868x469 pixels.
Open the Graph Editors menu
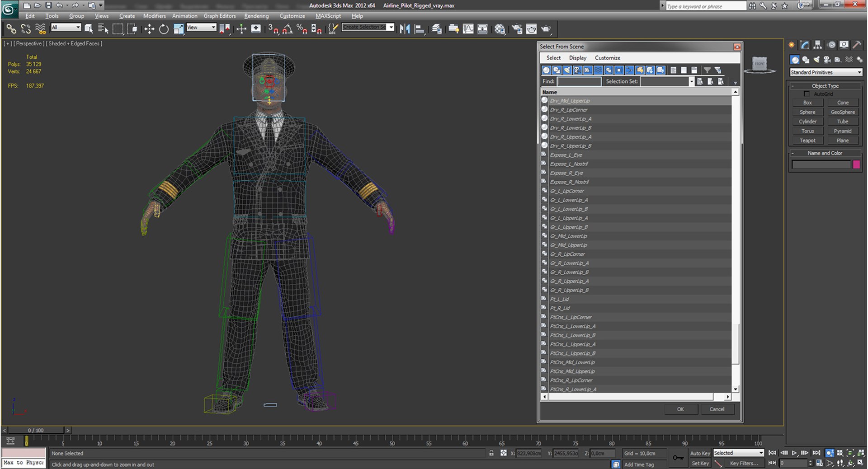[x=220, y=16]
